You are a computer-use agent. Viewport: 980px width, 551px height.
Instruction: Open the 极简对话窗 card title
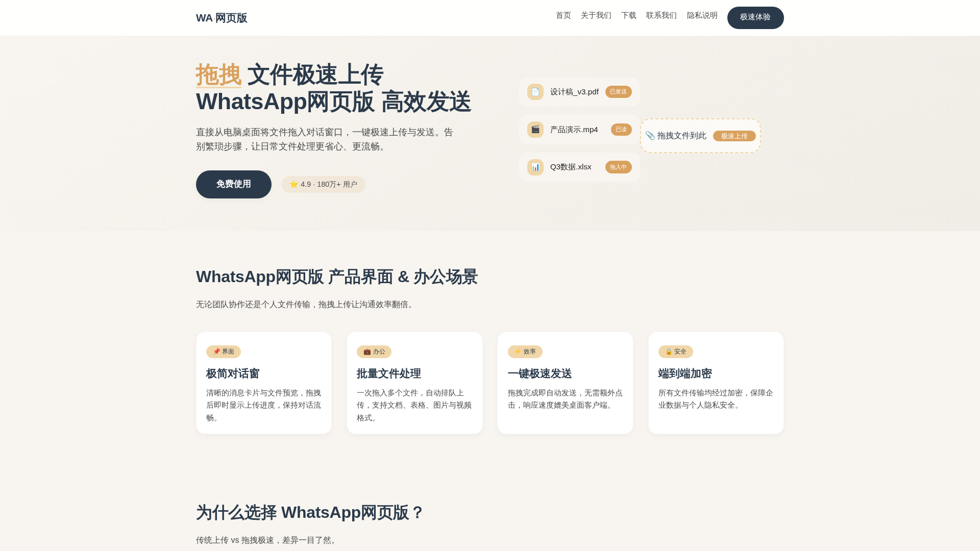(233, 373)
